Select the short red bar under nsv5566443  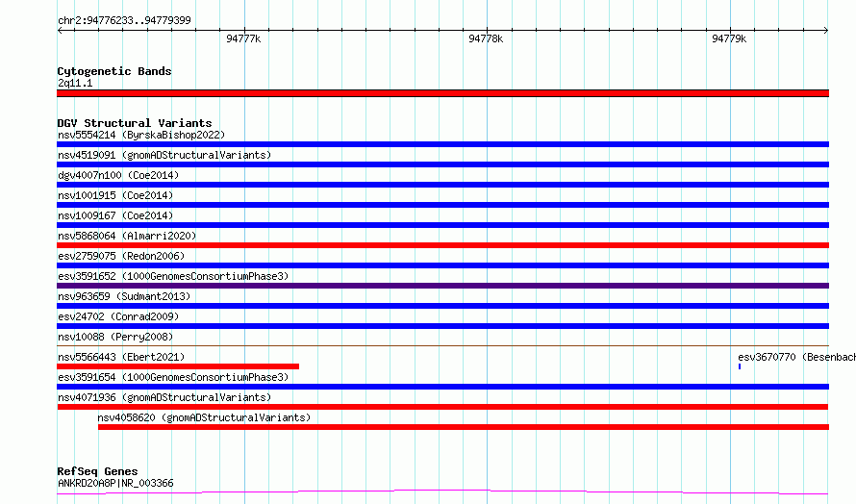click(x=178, y=366)
